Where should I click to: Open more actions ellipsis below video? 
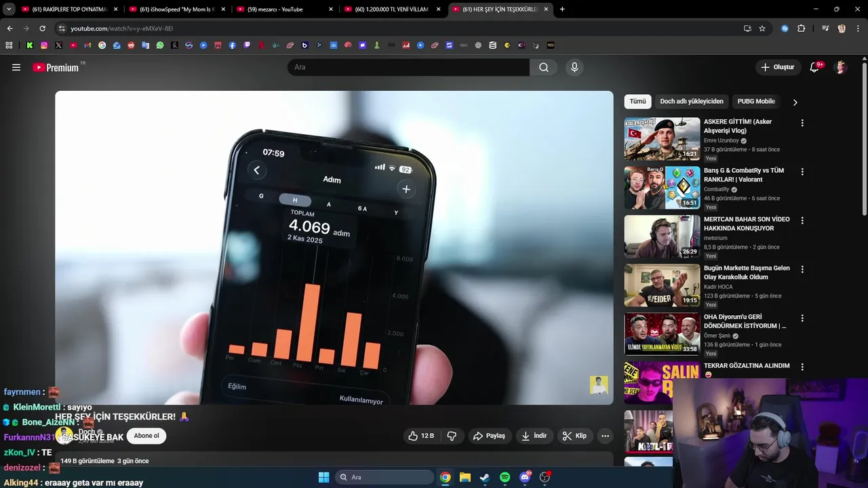pyautogui.click(x=606, y=436)
